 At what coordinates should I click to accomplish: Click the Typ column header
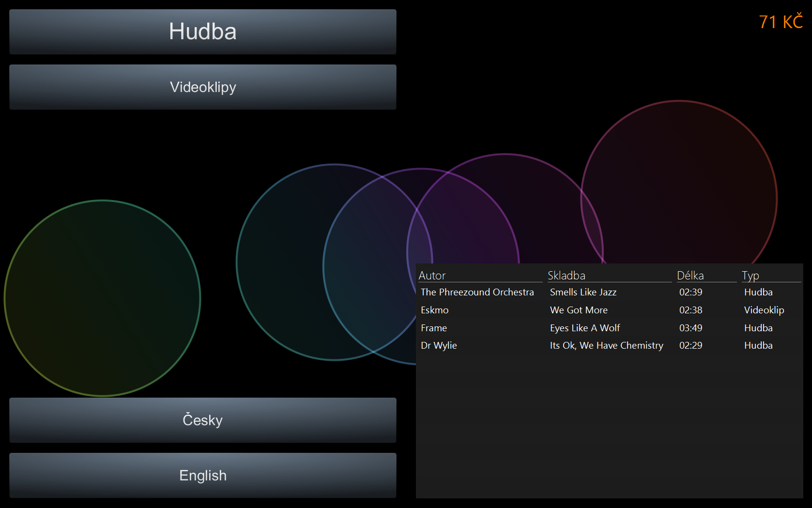(x=751, y=276)
